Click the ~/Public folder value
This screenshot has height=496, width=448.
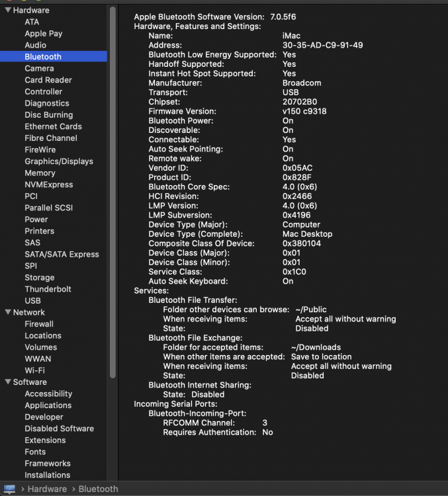click(x=311, y=310)
